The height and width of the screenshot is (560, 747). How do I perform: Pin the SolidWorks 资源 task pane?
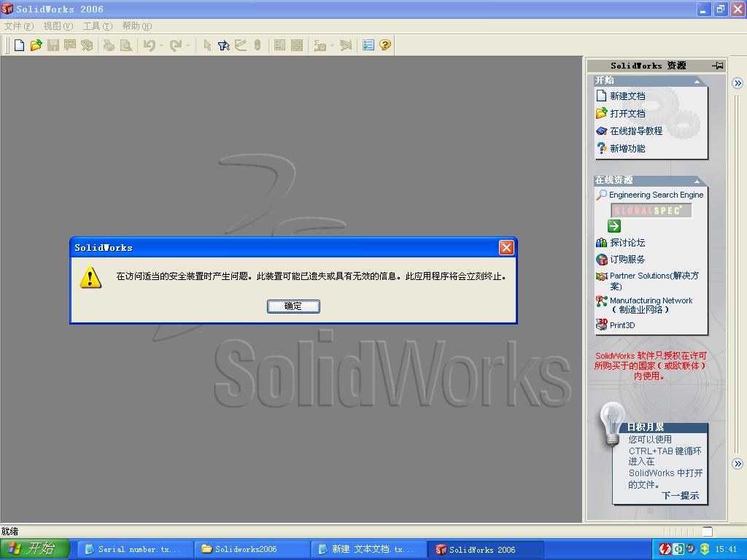718,66
